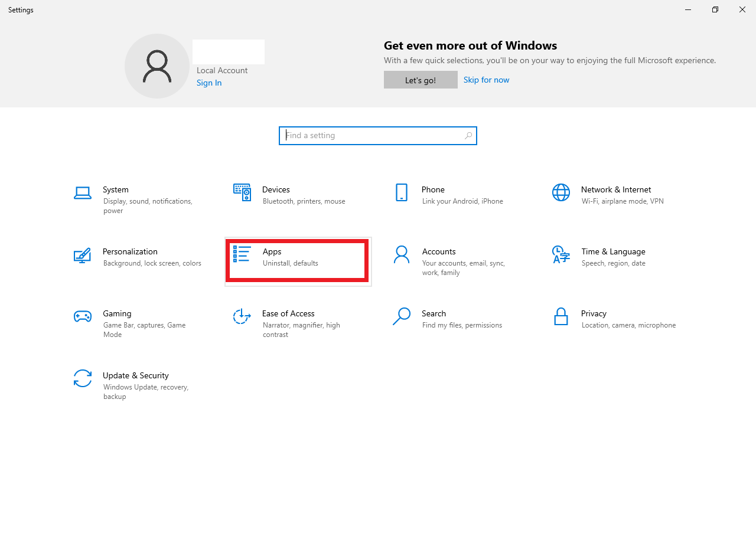Open the Ease of Access icon
The height and width of the screenshot is (540, 756).
[x=242, y=316]
